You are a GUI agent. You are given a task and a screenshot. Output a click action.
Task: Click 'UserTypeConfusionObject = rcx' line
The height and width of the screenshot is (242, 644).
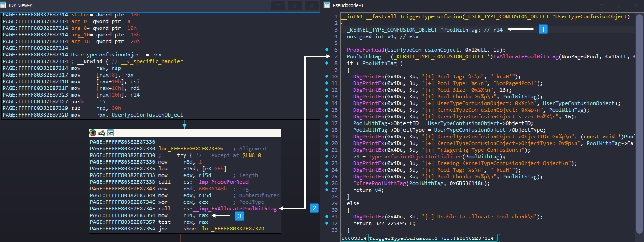(116, 55)
